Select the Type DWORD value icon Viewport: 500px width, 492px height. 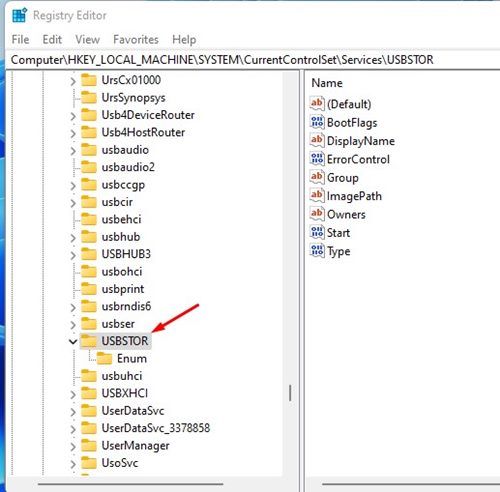(x=317, y=251)
